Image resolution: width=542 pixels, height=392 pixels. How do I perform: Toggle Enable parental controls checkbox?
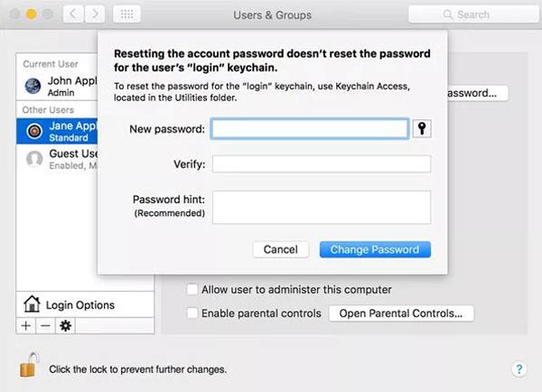pyautogui.click(x=192, y=313)
